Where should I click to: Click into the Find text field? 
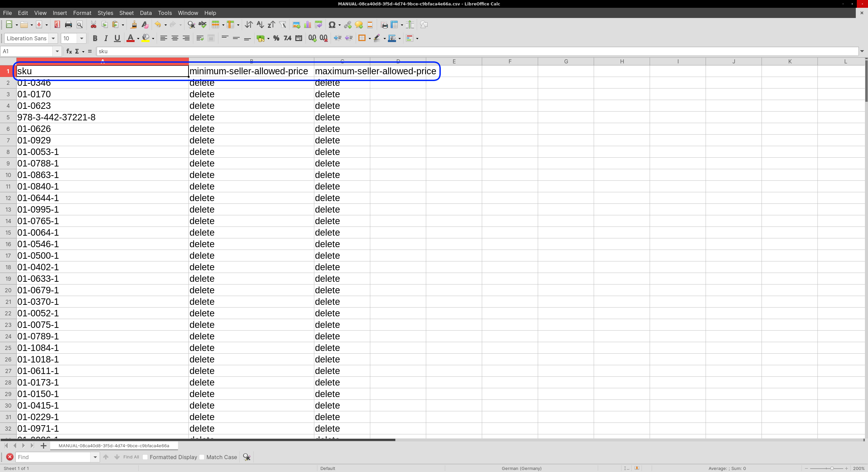(54, 457)
